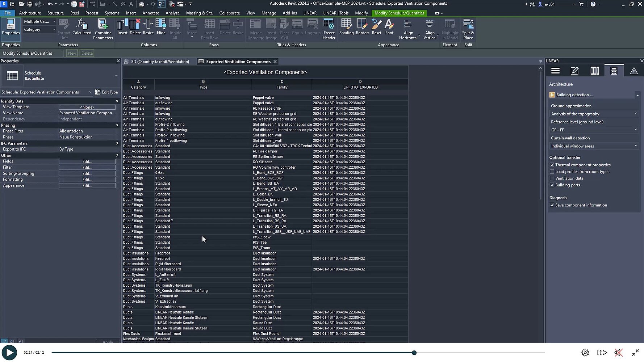Uncheck Thermal component properties
Screen dimensions: 644x362
552,165
